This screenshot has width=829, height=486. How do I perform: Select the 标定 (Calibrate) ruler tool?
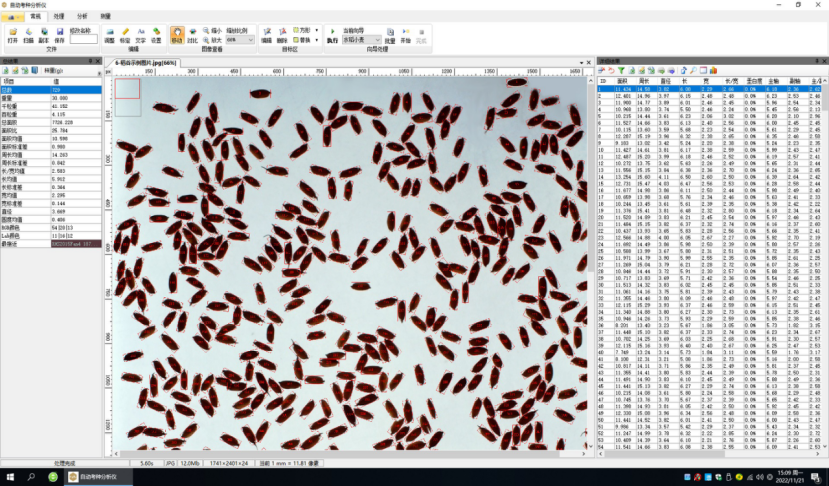pyautogui.click(x=125, y=35)
